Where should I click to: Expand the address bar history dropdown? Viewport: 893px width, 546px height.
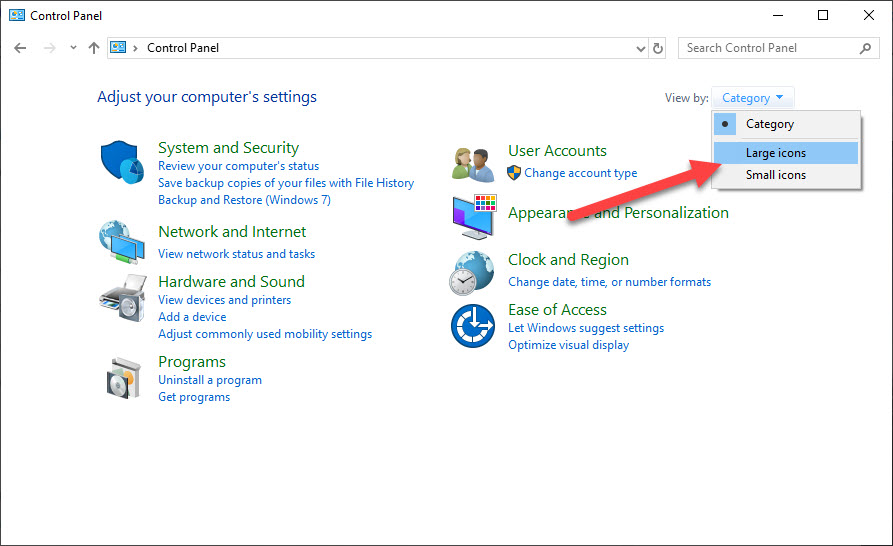[x=641, y=48]
